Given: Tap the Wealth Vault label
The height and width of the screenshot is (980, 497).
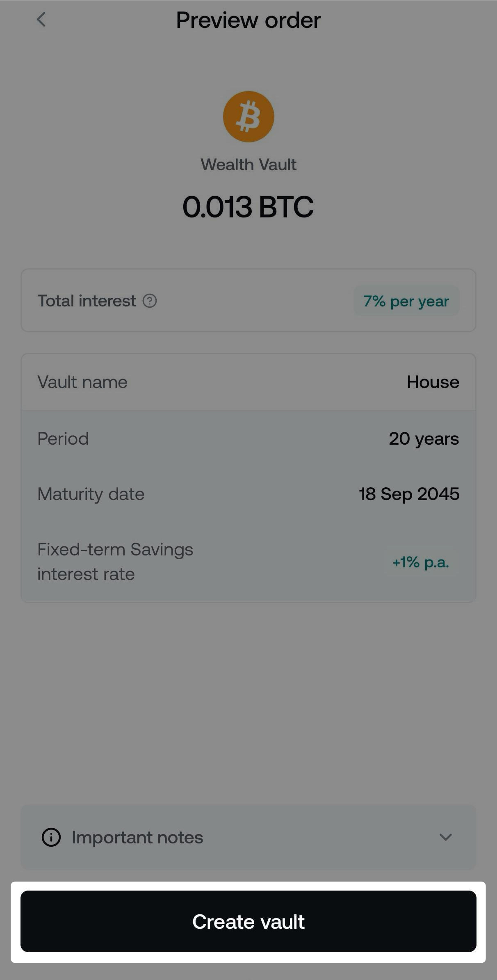Looking at the screenshot, I should click(x=248, y=165).
